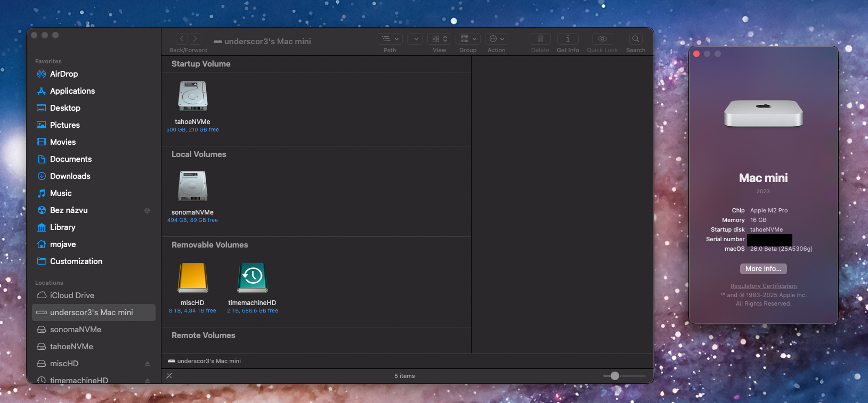Click the Finder window title text
Screen dimensions: 868x403
point(267,41)
